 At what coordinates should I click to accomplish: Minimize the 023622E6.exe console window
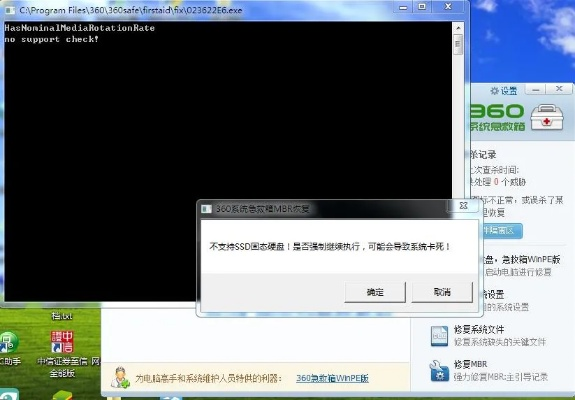click(x=403, y=7)
